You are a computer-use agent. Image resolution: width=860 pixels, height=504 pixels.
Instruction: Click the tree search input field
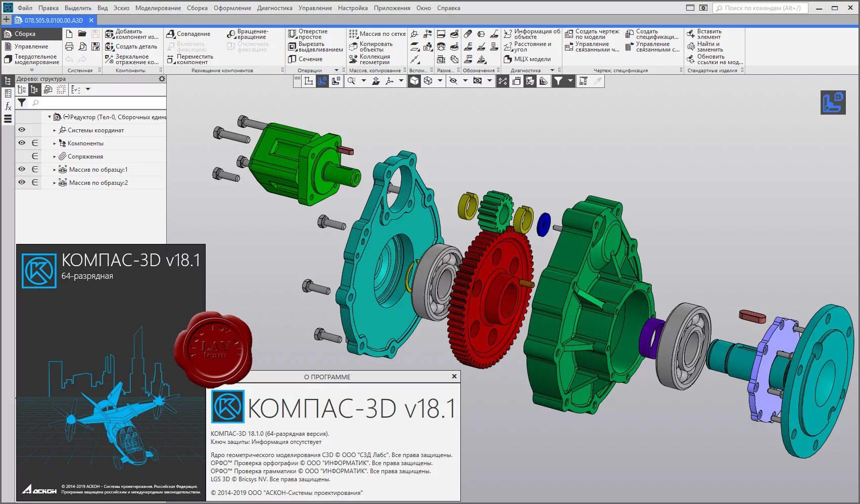point(98,103)
